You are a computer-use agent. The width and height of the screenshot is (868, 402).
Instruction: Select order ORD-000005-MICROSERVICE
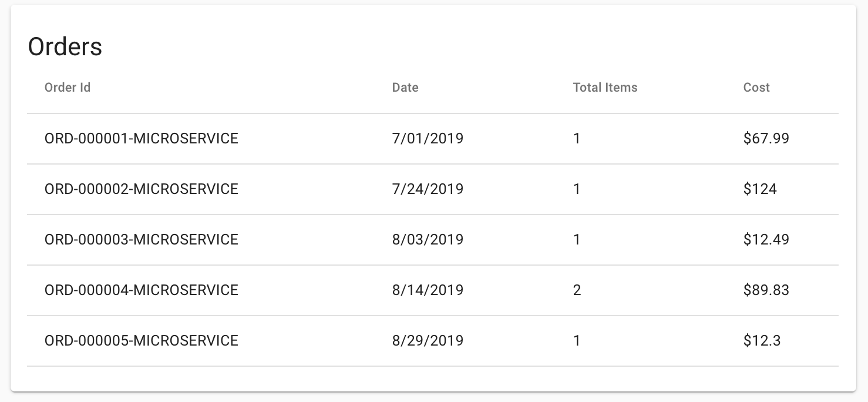[142, 341]
